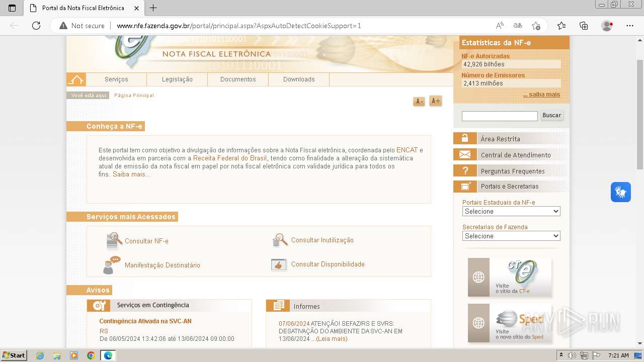Click into the search text field
This screenshot has width=644, height=362.
(x=500, y=116)
